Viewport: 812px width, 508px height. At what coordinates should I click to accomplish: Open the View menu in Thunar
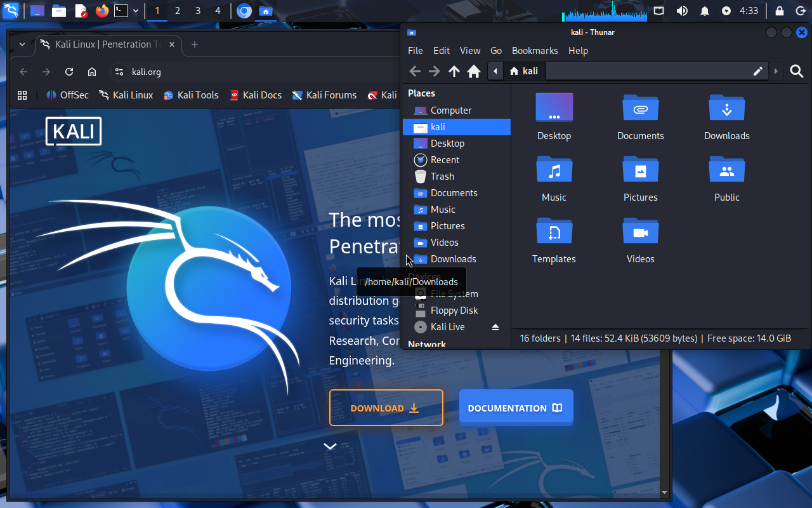coord(469,51)
